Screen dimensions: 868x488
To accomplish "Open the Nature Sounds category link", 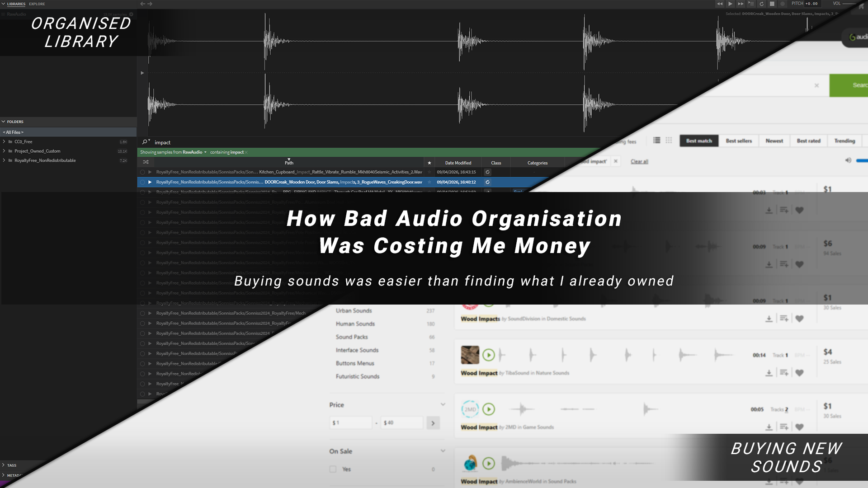I will [552, 373].
